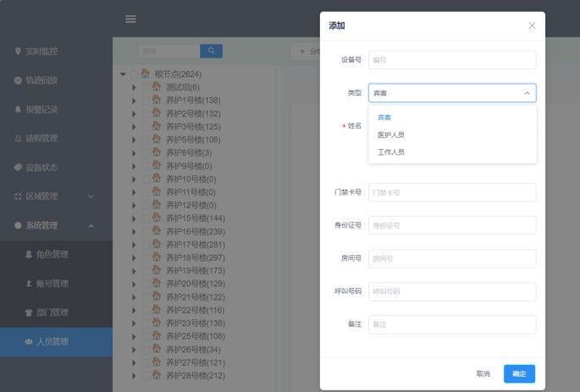Open 角色管理 in the sidebar
This screenshot has width=580, height=392.
pyautogui.click(x=52, y=255)
